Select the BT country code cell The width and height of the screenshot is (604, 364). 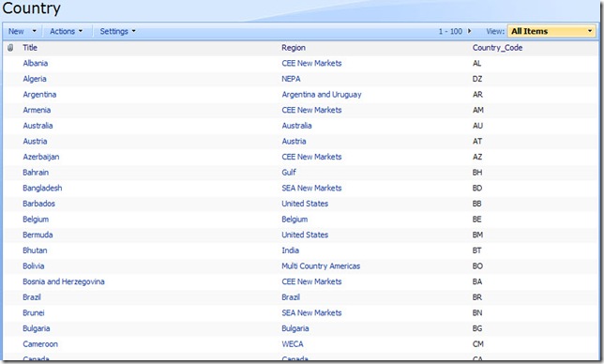pos(476,250)
